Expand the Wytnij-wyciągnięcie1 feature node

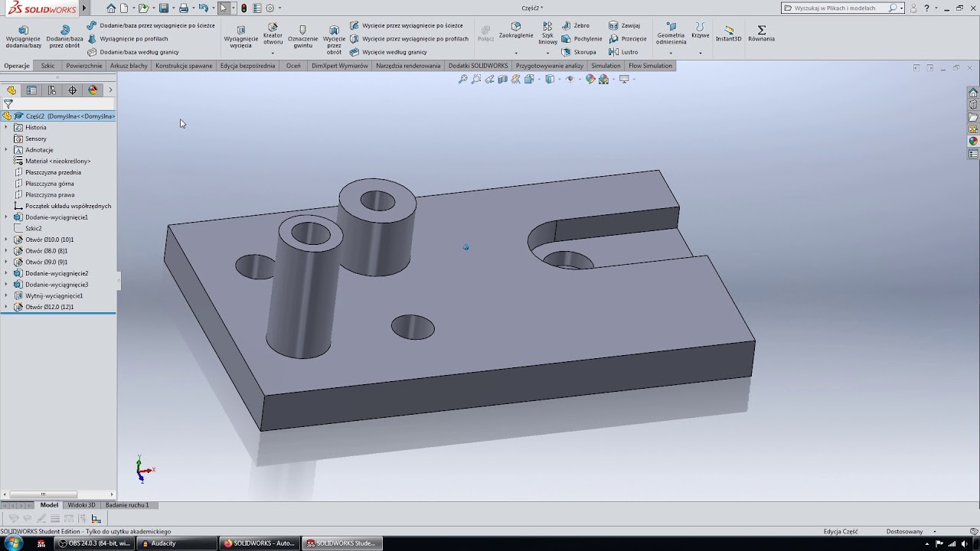point(6,295)
